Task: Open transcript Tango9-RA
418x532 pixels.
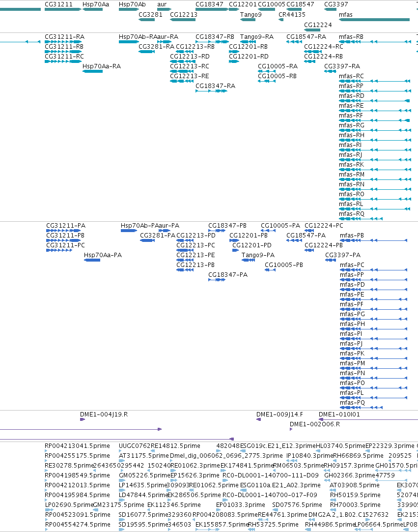Action: (x=256, y=37)
